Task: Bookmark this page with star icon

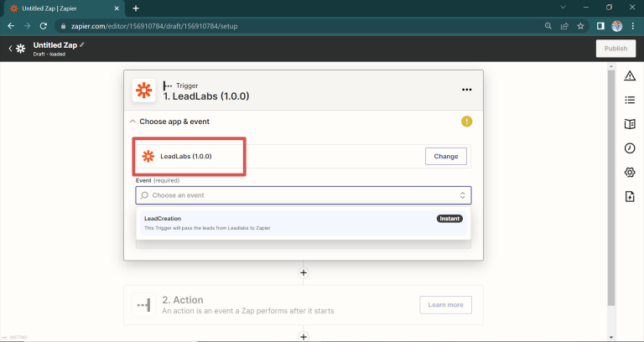Action: pyautogui.click(x=580, y=26)
